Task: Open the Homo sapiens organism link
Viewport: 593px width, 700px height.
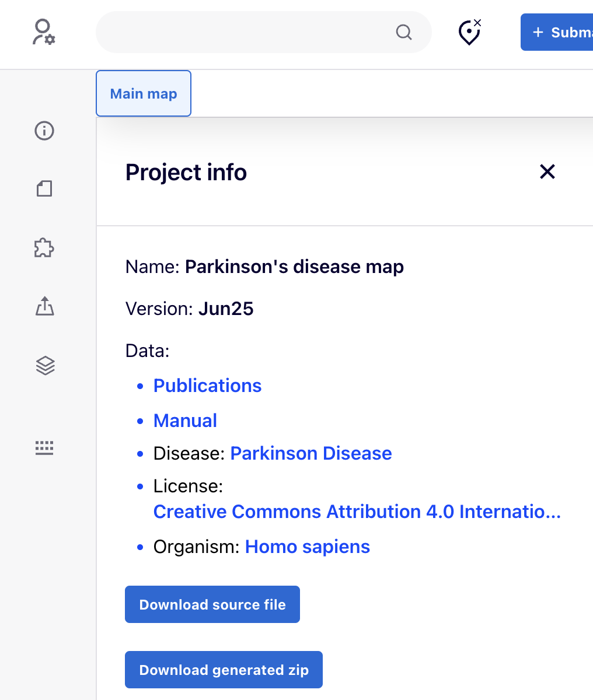Action: pyautogui.click(x=307, y=547)
